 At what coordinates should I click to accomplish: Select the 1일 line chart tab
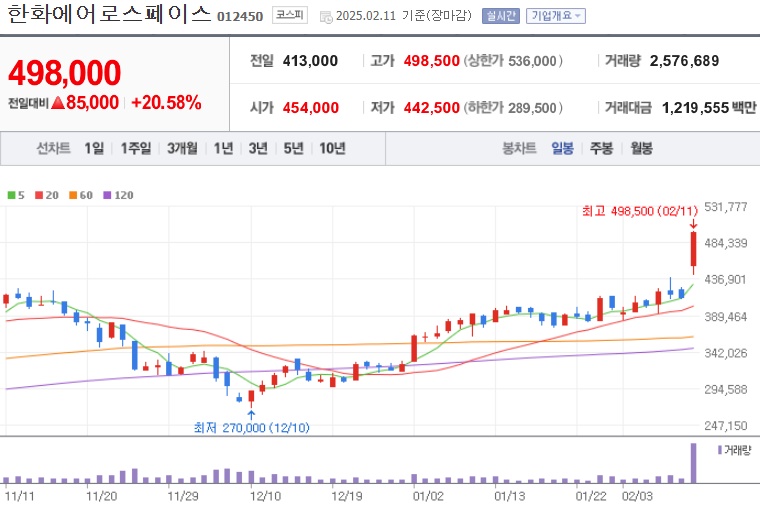point(94,148)
